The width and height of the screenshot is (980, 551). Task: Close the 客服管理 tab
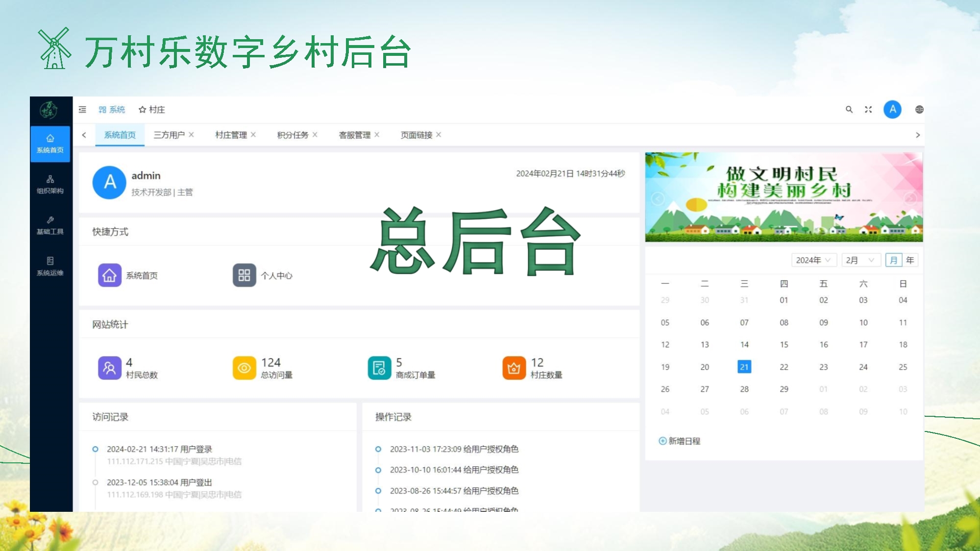tap(377, 135)
